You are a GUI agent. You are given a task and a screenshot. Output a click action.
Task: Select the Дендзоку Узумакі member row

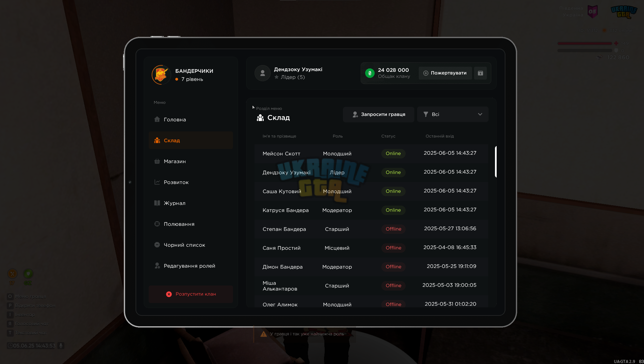372,173
